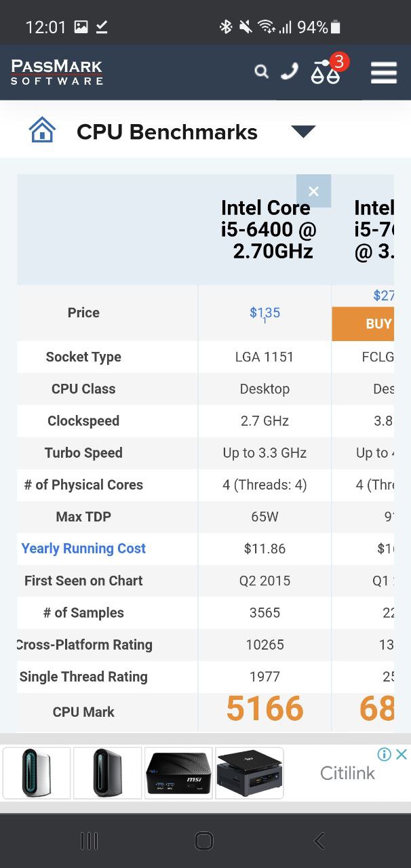
Task: Tap the Android recent apps button
Action: click(90, 841)
